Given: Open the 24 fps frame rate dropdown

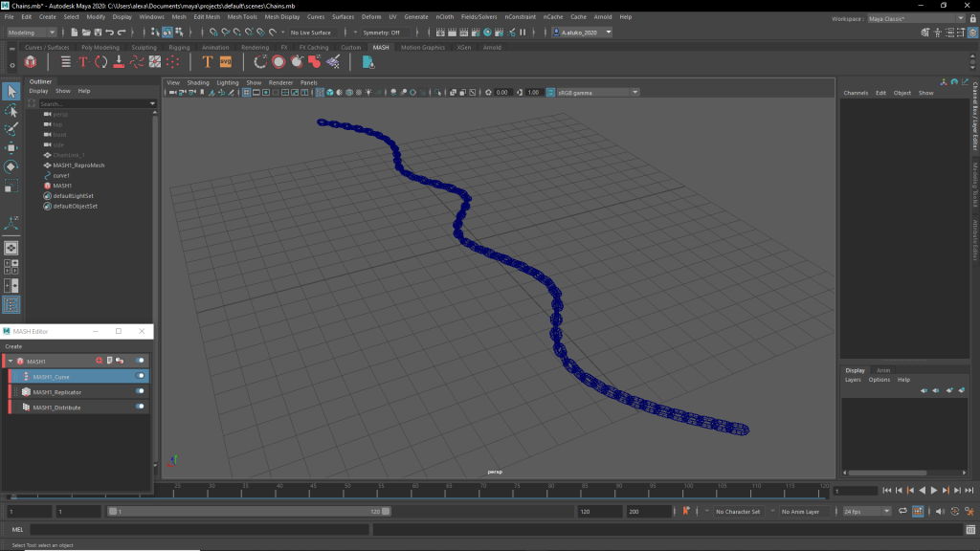Looking at the screenshot, I should [x=868, y=512].
